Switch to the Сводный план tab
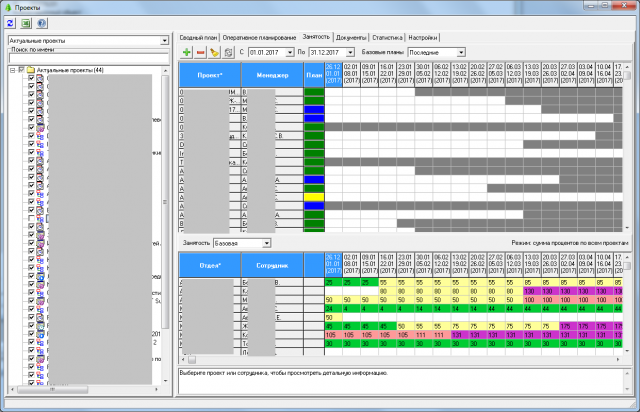Screen dimensions: 640x412 tap(198, 38)
